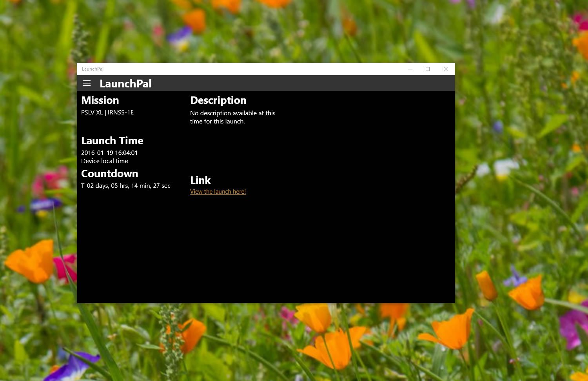Click the LaunchPal header title
The height and width of the screenshot is (381, 588).
pyautogui.click(x=125, y=83)
